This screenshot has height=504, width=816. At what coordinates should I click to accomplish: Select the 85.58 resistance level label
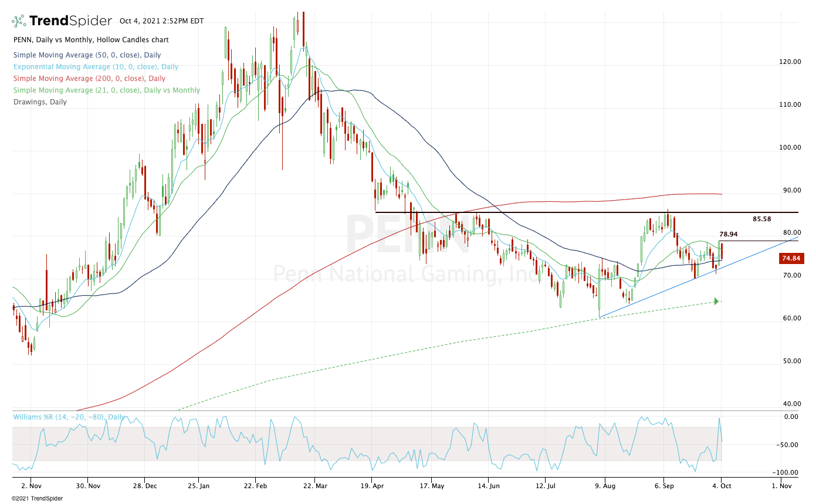click(761, 219)
